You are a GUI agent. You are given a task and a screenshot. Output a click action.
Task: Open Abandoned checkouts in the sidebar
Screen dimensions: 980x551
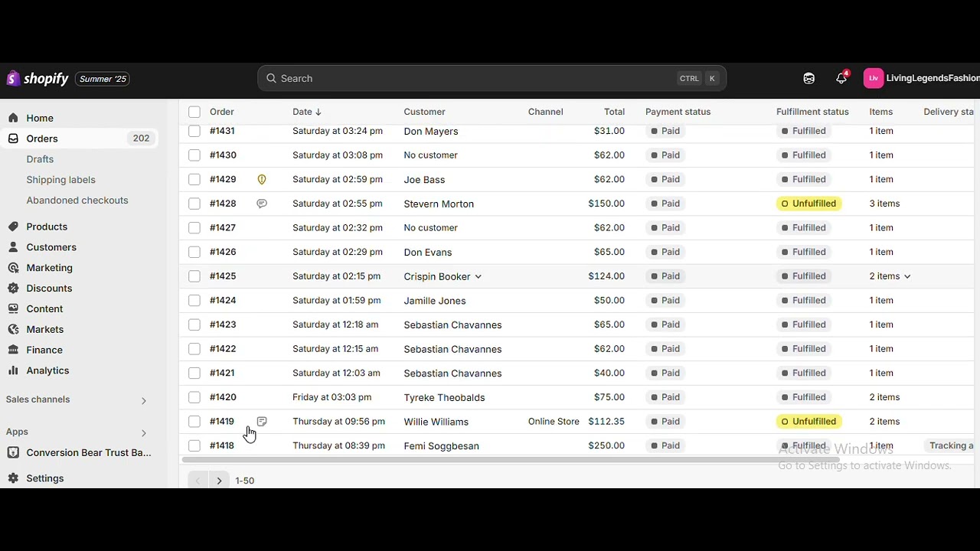pyautogui.click(x=77, y=201)
